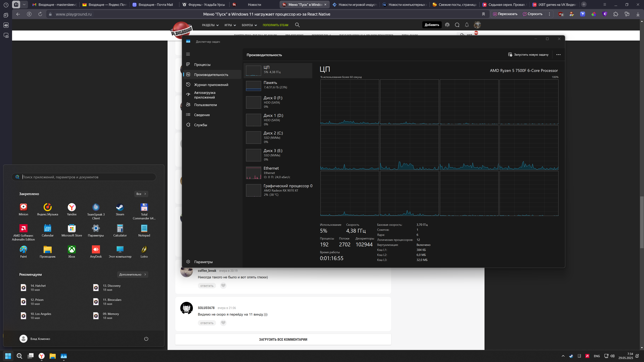Expand all pinned apps with Все button

141,194
